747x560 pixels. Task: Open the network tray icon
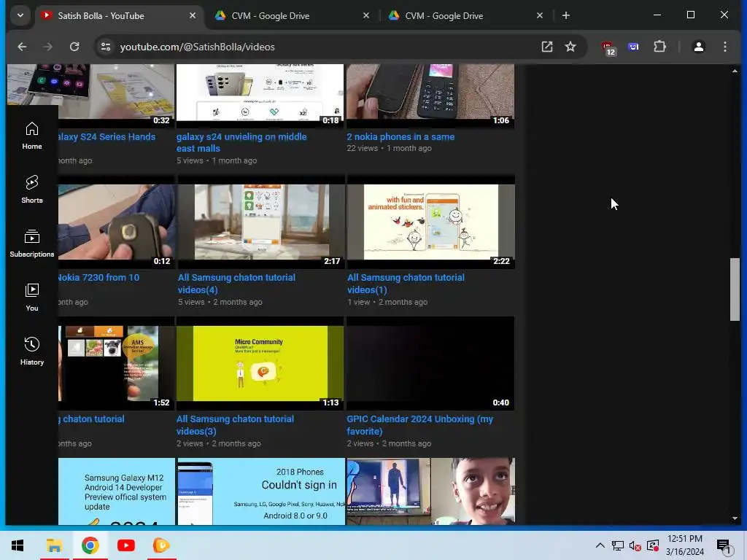pos(617,545)
